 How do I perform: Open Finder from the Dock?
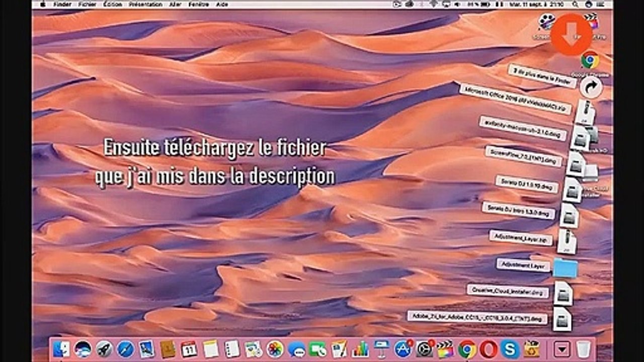(x=61, y=349)
